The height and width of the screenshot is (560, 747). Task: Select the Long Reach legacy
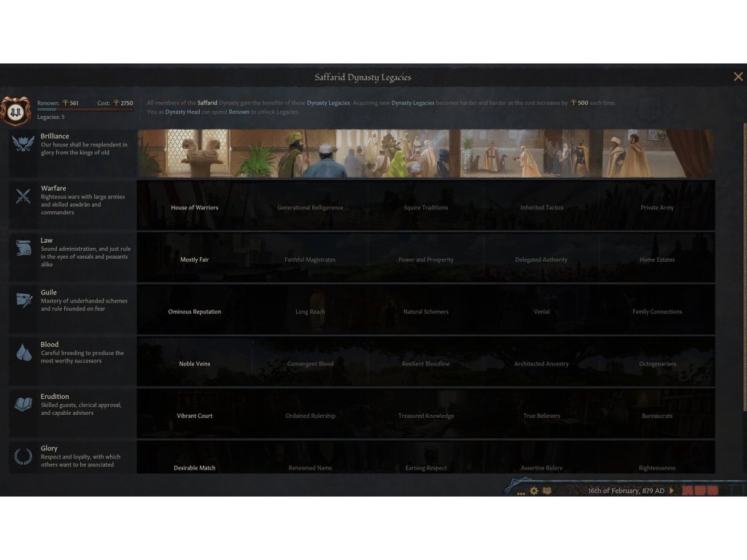310,311
